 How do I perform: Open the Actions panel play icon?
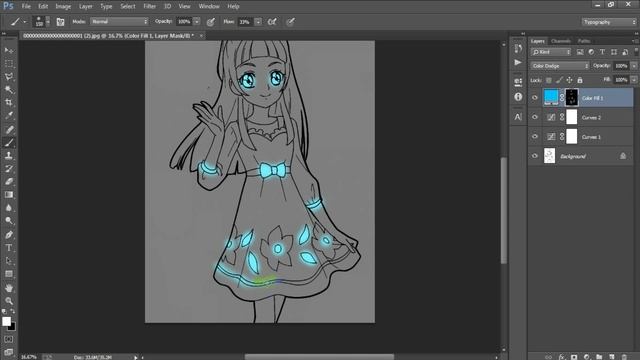518,62
